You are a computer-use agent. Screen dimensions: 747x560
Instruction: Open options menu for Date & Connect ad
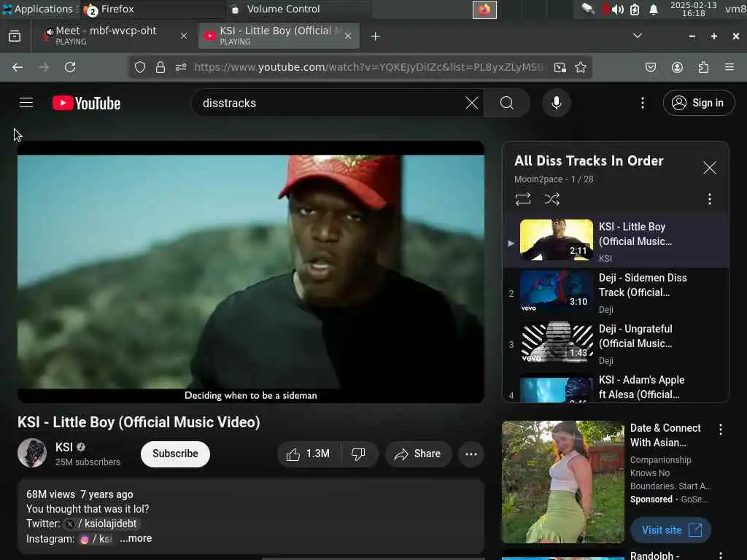(720, 429)
